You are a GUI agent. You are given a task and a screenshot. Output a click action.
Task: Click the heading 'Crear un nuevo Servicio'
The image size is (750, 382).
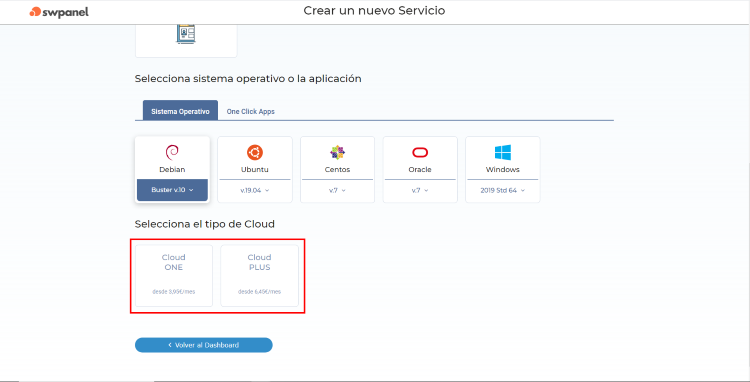point(374,11)
